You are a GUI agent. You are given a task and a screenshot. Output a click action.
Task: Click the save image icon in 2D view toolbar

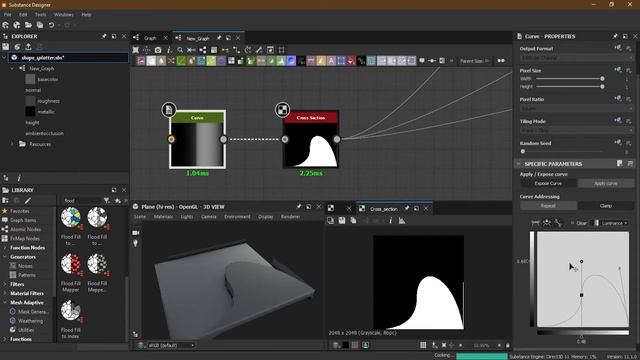point(342,220)
